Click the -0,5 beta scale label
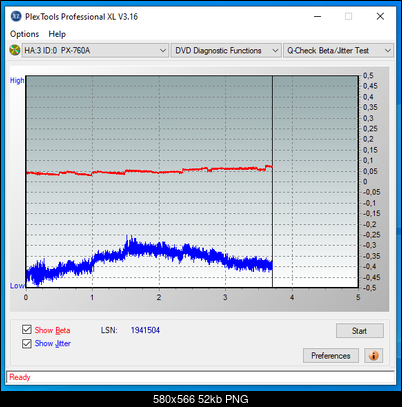 [x=371, y=288]
